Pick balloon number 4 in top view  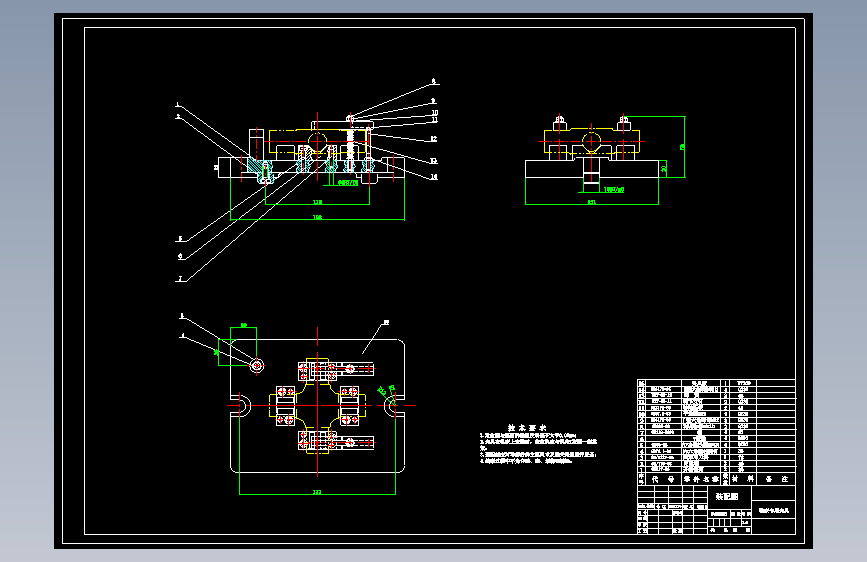[183, 335]
